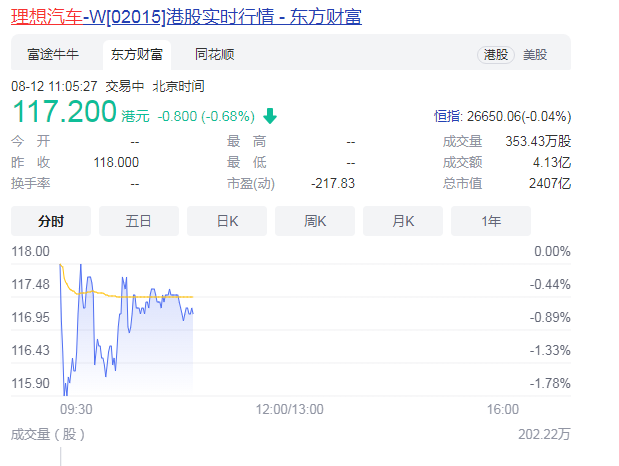Switch to the 同花顺 source tab
Screen dimensions: 619x466
coord(215,54)
